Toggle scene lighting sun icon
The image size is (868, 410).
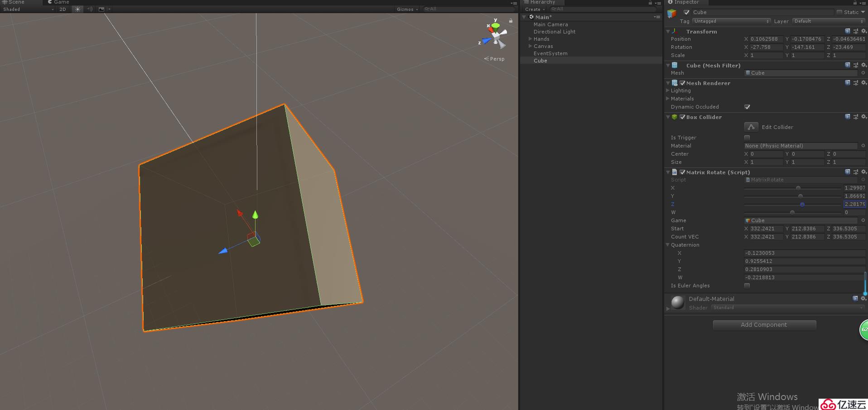point(77,9)
